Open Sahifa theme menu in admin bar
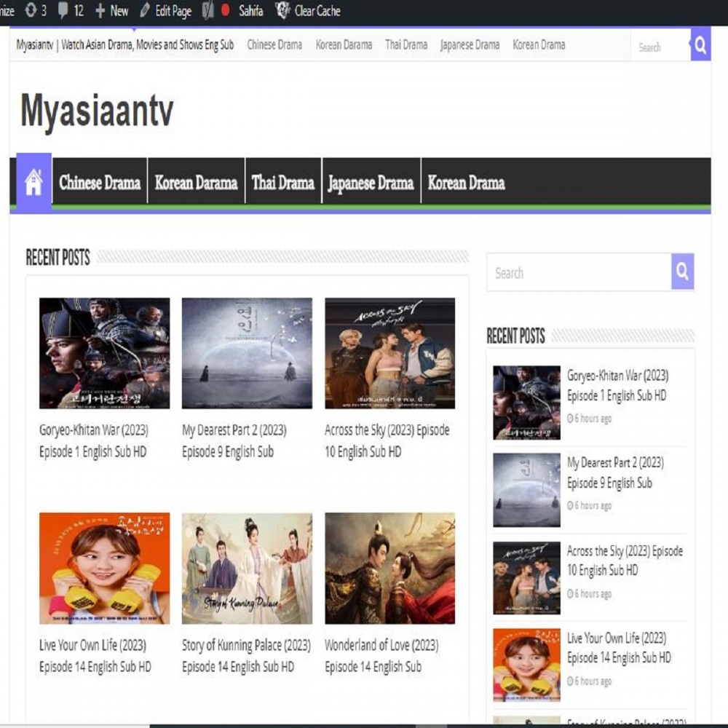Screen dimensions: 728x728 coord(250,11)
